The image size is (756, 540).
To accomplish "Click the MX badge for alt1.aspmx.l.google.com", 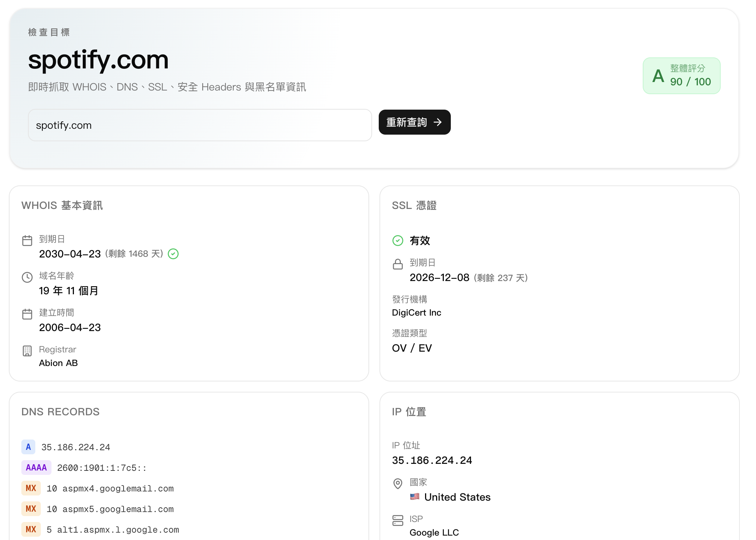I will click(31, 529).
